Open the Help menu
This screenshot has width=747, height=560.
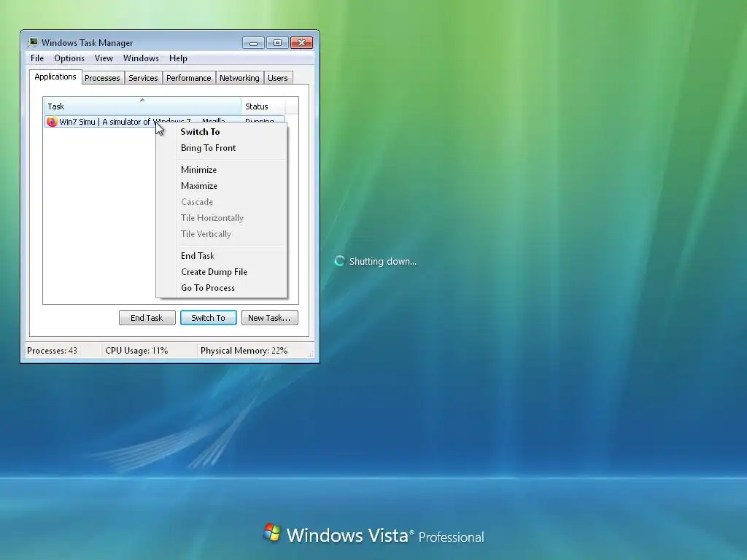click(x=178, y=58)
